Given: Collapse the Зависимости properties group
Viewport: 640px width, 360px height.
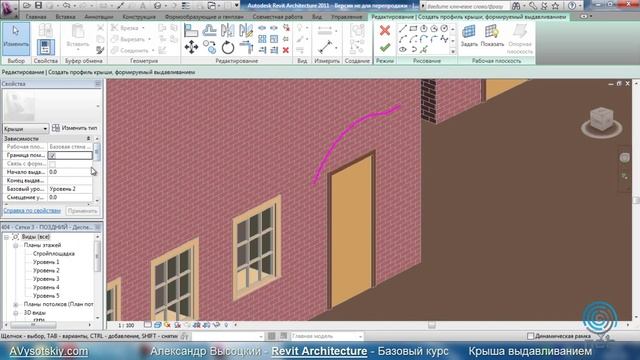Looking at the screenshot, I should pos(89,139).
